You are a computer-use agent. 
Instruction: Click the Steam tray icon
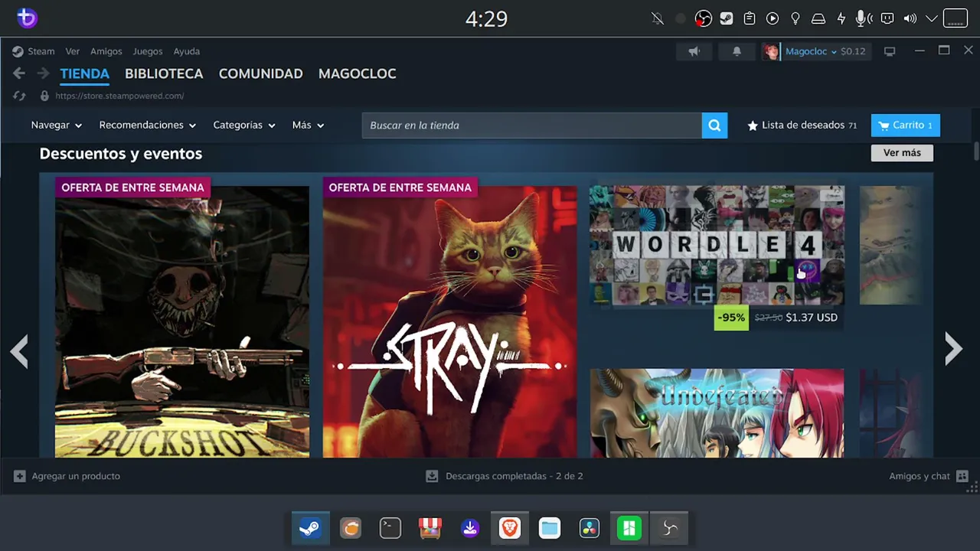coord(727,18)
